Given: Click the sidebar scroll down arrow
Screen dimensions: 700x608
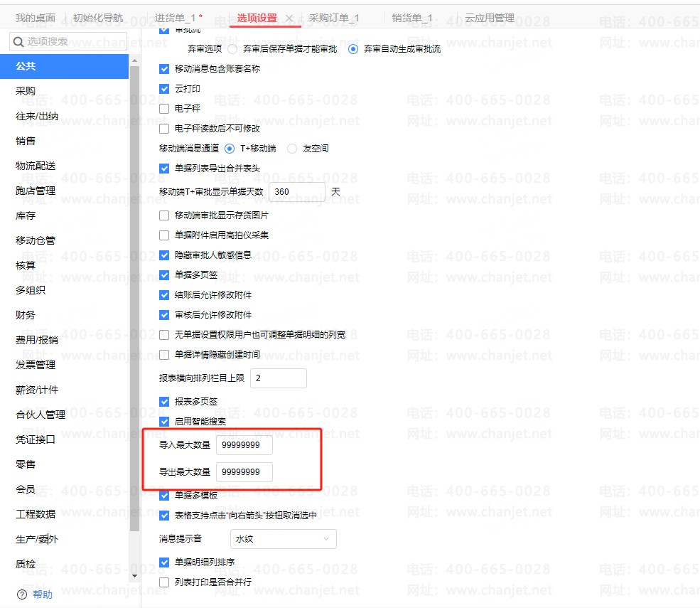Looking at the screenshot, I should 134,576.
